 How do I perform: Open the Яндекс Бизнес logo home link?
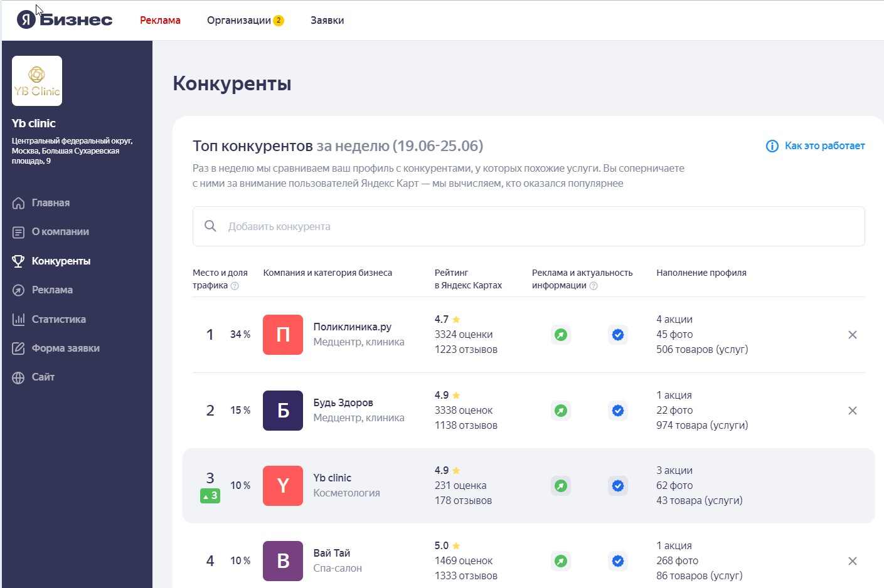(65, 20)
